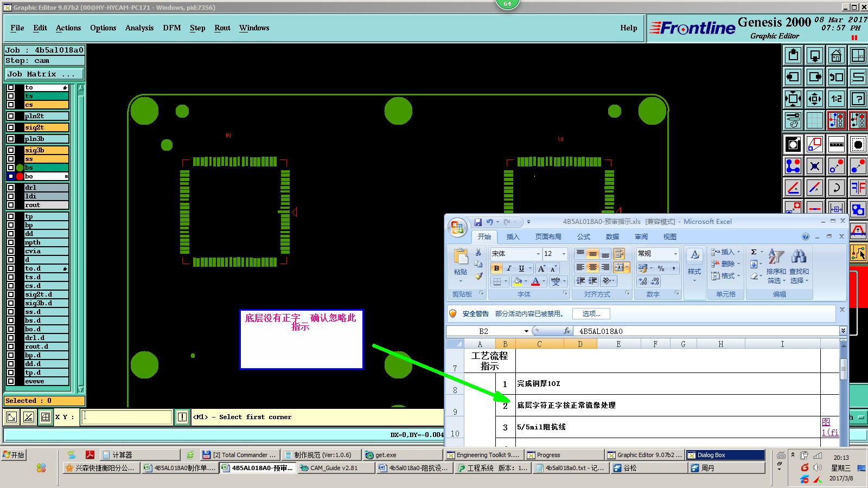
Task: Toggle the checkbox for layer sig3b
Action: tap(11, 150)
